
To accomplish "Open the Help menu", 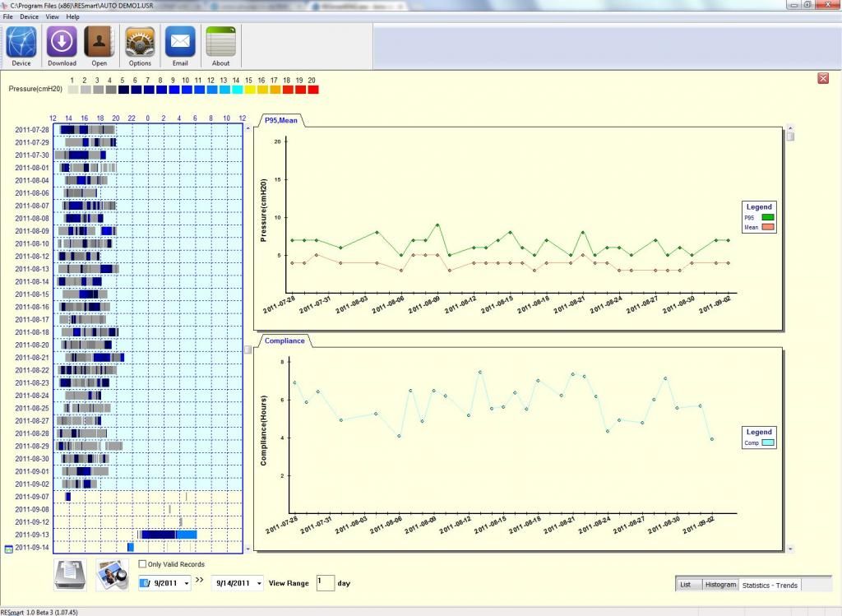I will (x=72, y=16).
